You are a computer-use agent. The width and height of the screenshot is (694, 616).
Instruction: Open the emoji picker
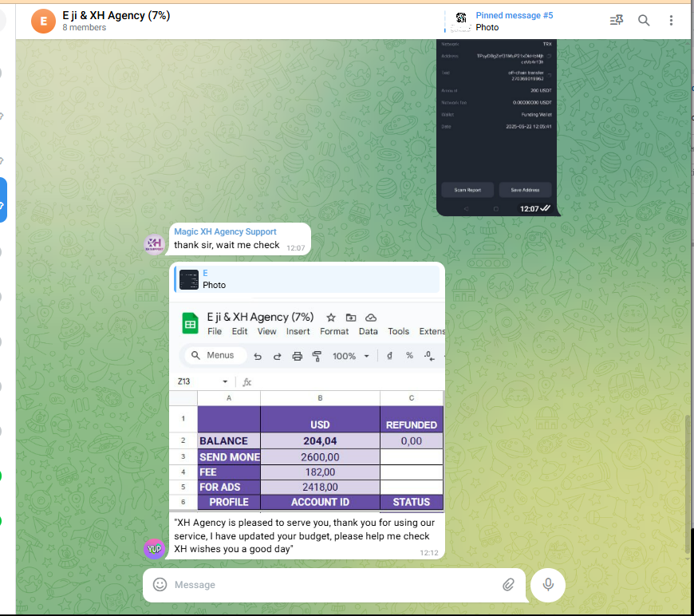[x=160, y=585]
